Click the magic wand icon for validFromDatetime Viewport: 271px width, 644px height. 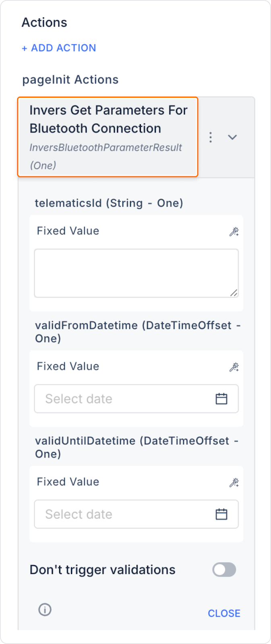[234, 367]
